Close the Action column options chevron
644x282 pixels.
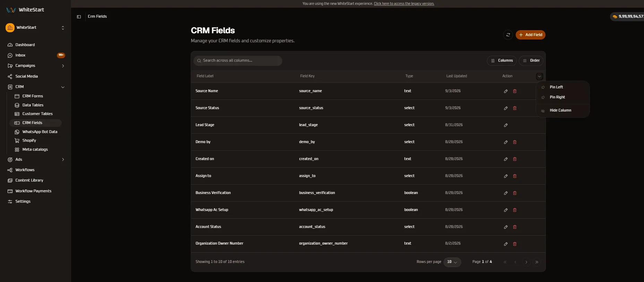pos(539,77)
